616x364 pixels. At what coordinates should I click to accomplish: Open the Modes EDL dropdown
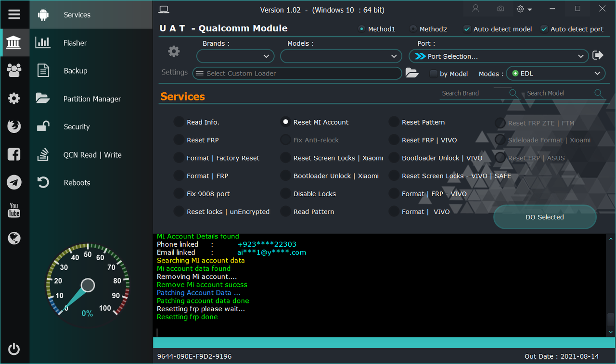(556, 74)
